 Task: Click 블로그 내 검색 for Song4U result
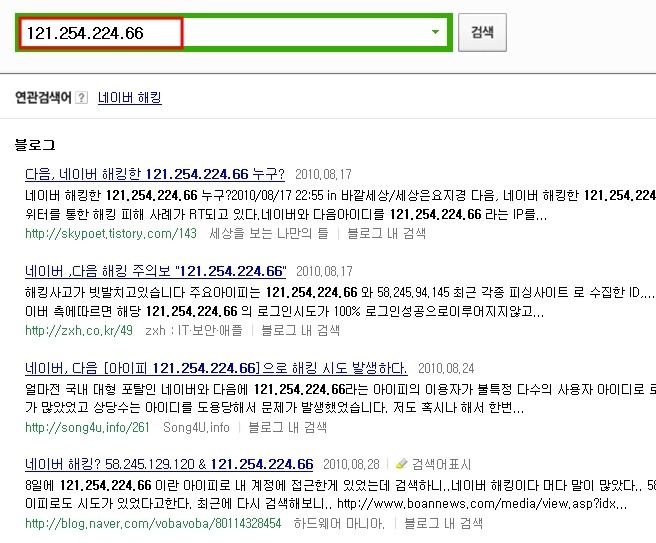(287, 427)
